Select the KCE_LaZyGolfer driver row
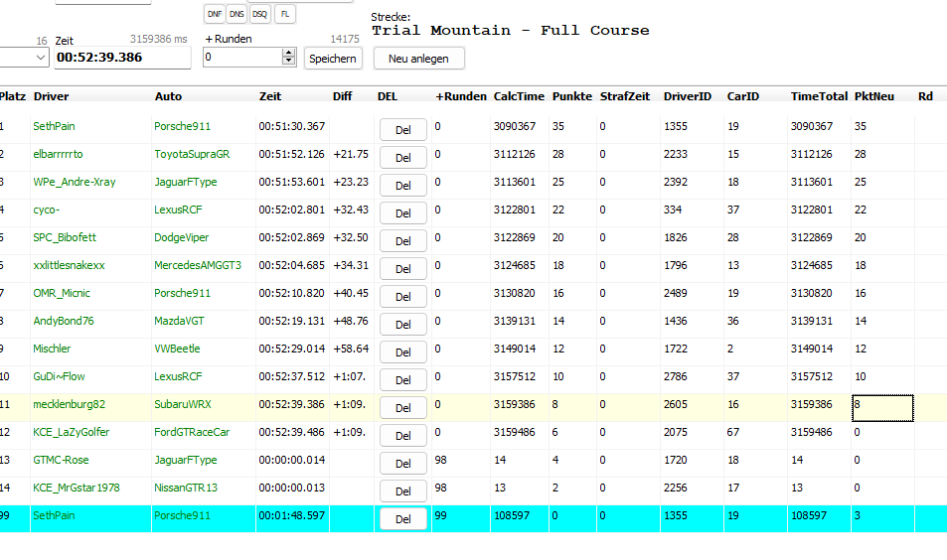This screenshot has width=947, height=560. 72,433
